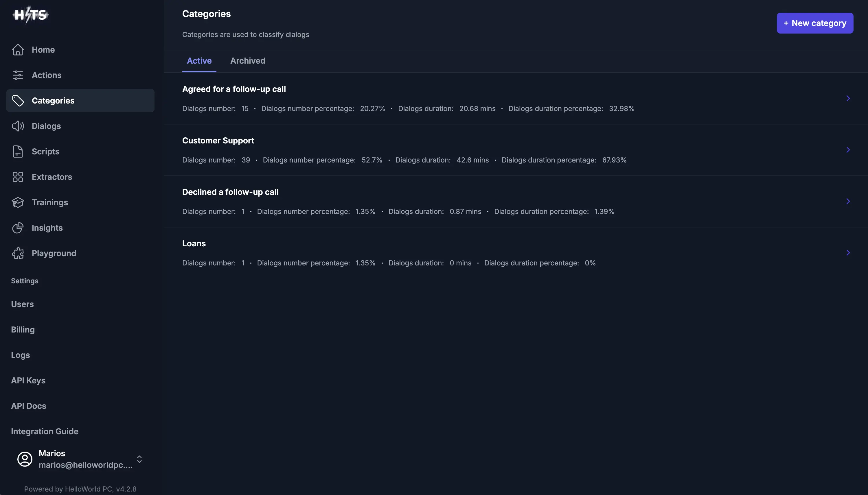Image resolution: width=868 pixels, height=495 pixels.
Task: Select the Home icon in the sidebar
Action: pyautogui.click(x=18, y=50)
